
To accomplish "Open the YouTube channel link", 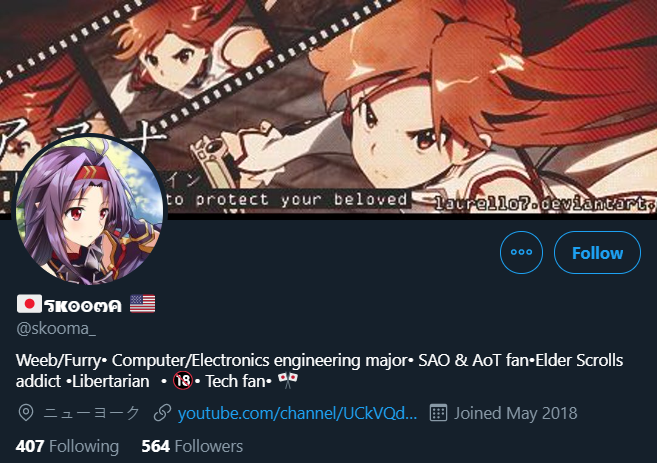I will click(x=297, y=414).
